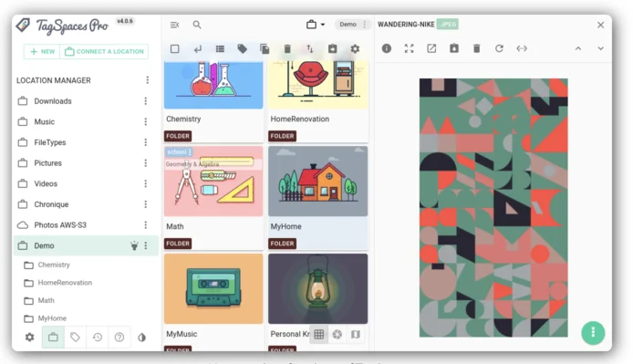Viewport: 633px width, 364px height.
Task: Open options menu for FileTypes location
Action: tap(146, 142)
